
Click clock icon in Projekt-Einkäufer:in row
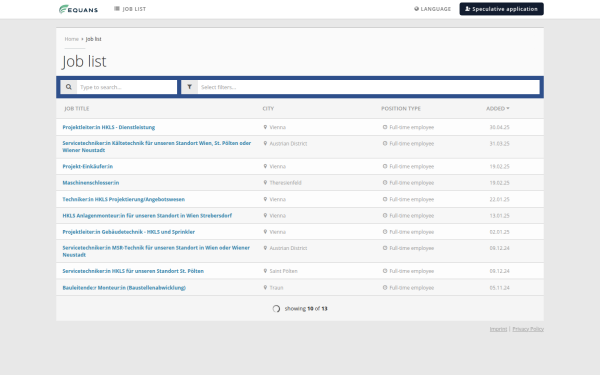click(x=385, y=166)
